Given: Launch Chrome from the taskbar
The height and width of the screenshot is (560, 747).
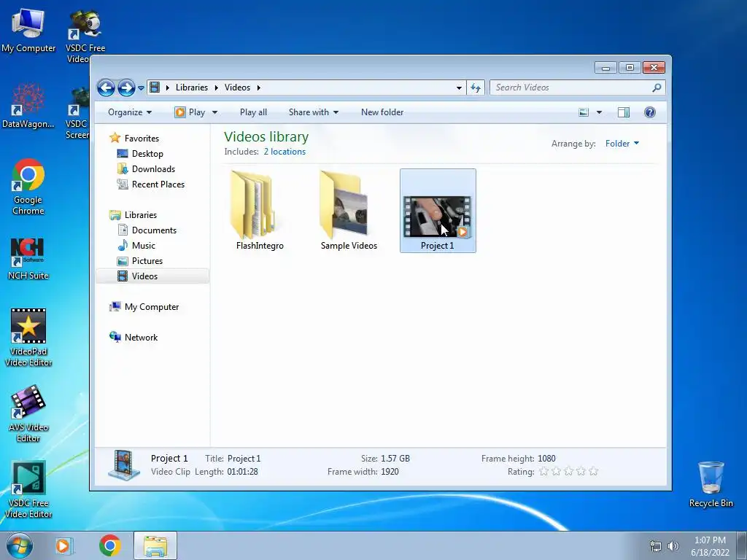Looking at the screenshot, I should click(x=110, y=545).
